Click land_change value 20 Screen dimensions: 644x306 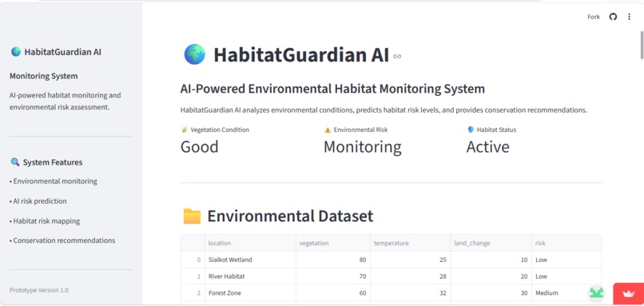click(491, 276)
